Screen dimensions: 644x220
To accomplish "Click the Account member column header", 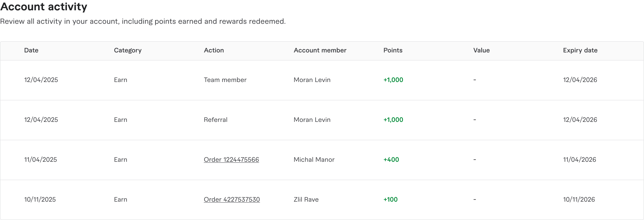I will [x=320, y=50].
